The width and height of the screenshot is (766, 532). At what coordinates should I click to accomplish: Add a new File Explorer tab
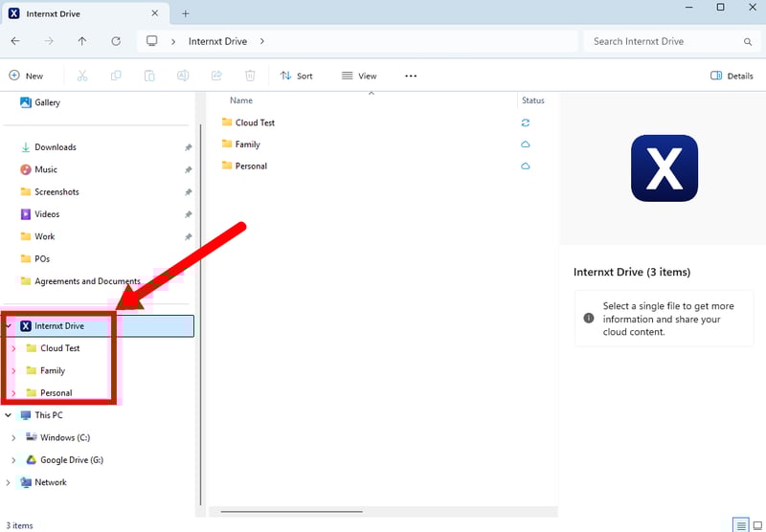pos(186,13)
